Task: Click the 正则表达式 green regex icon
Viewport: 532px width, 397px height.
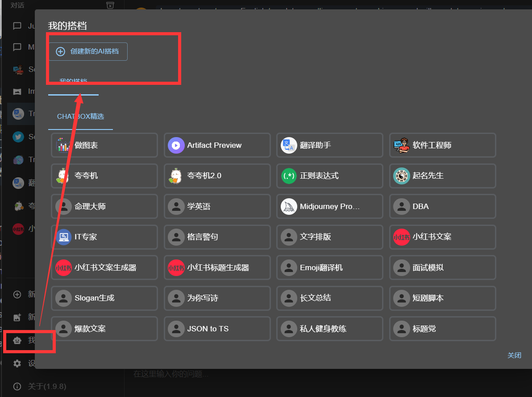Action: [289, 176]
